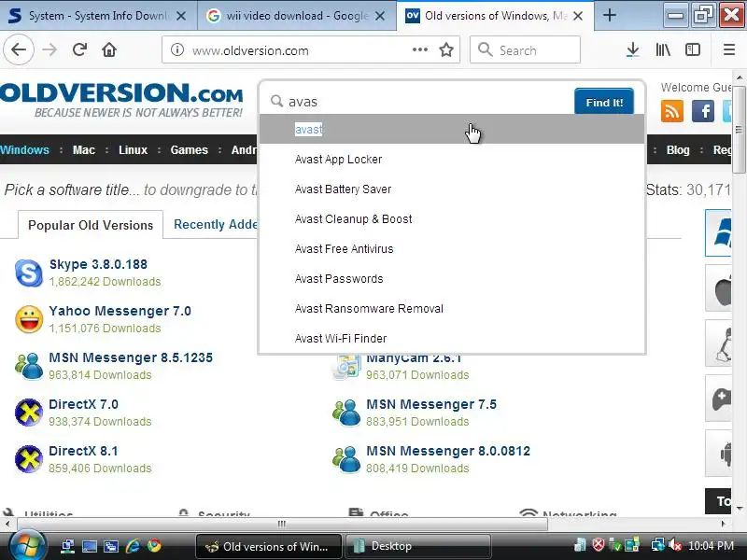
Task: Close the Old versions of Windows tab
Action: (578, 16)
